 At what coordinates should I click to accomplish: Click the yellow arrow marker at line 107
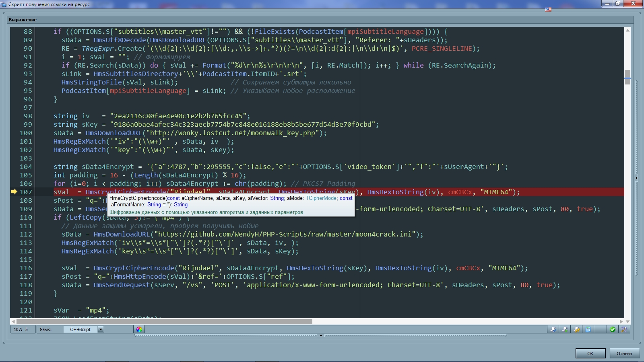14,192
